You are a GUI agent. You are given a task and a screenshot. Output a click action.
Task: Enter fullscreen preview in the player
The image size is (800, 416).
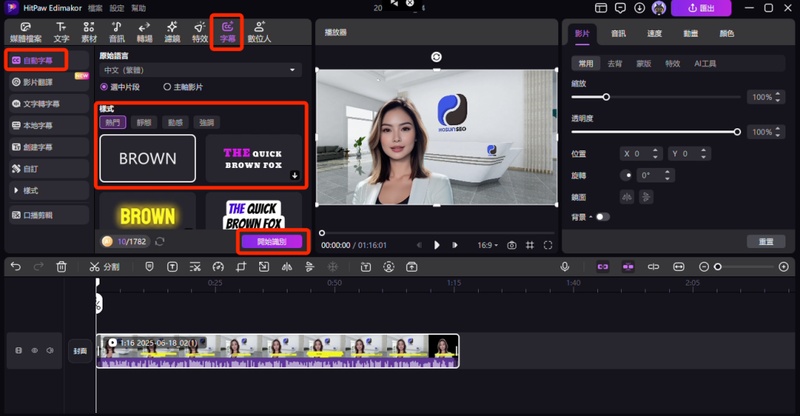[x=547, y=245]
